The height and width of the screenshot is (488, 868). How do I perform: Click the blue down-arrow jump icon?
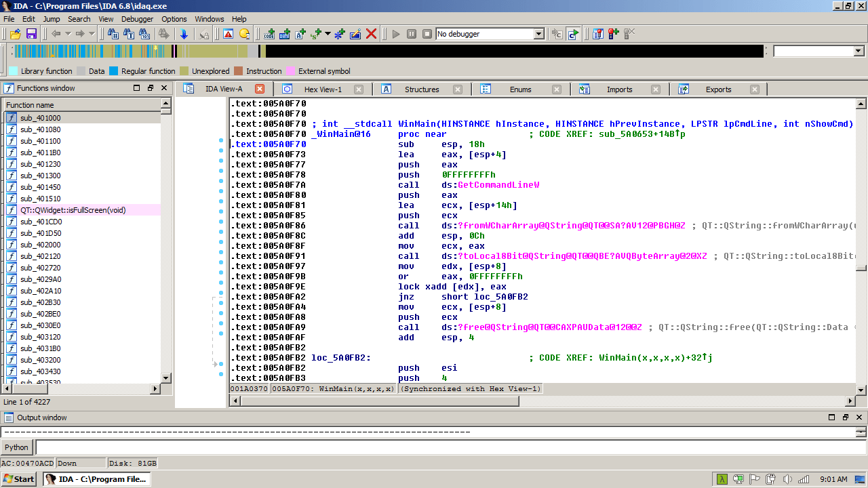[184, 34]
